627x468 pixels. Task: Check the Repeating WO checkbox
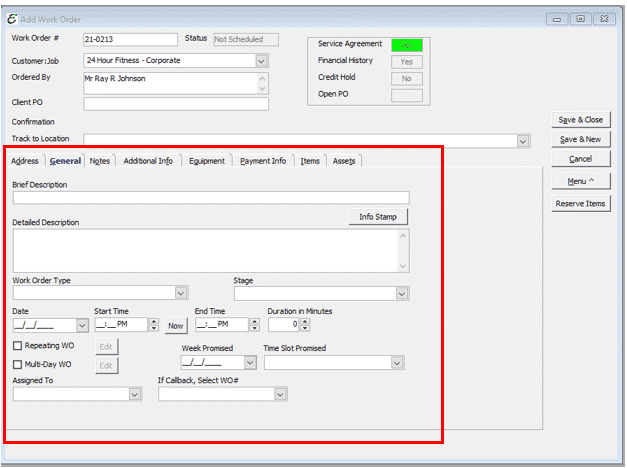click(x=18, y=346)
